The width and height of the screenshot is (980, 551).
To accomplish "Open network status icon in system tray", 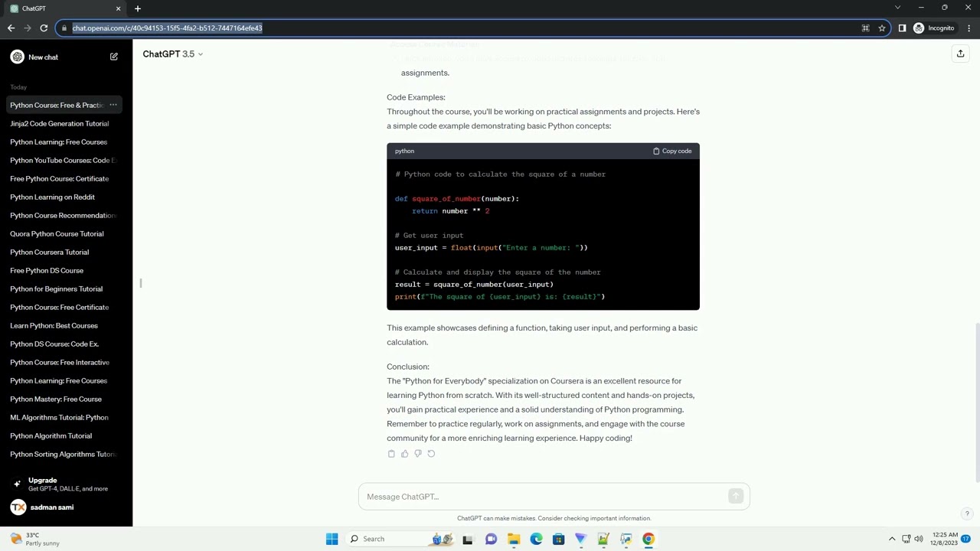I will pos(906,539).
